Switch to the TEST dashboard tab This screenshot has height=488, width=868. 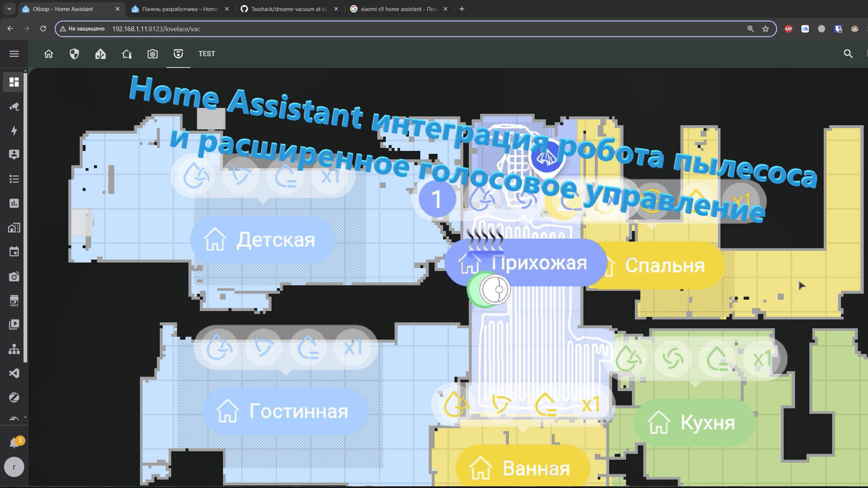pyautogui.click(x=207, y=54)
